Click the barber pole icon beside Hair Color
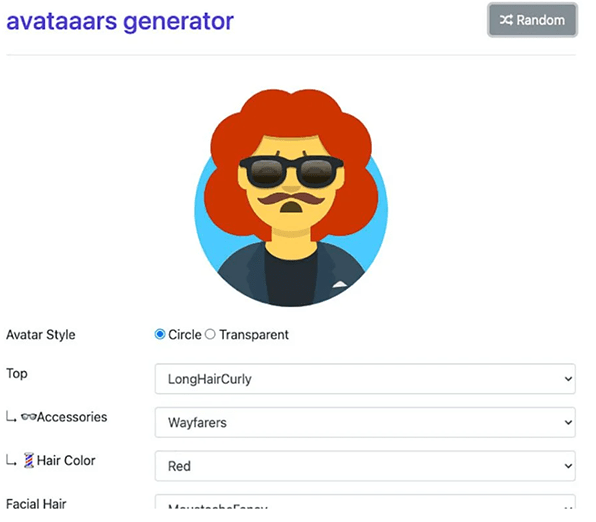This screenshot has height=522, width=596. click(29, 460)
